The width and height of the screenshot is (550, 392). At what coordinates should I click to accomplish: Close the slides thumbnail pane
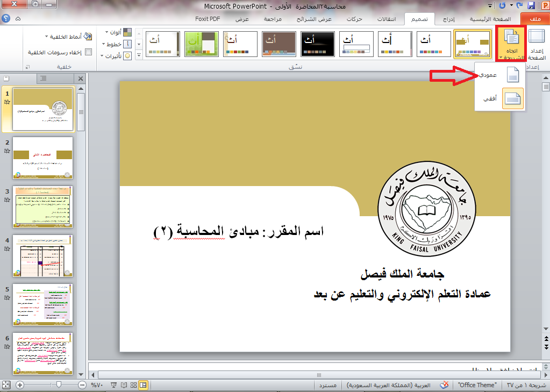pyautogui.click(x=81, y=79)
